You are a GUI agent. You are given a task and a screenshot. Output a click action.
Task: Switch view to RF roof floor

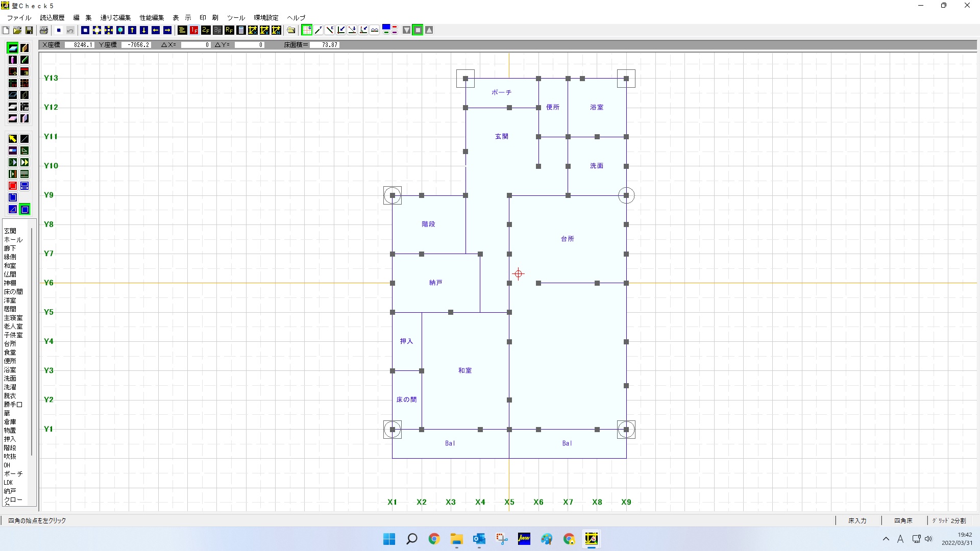tap(229, 30)
